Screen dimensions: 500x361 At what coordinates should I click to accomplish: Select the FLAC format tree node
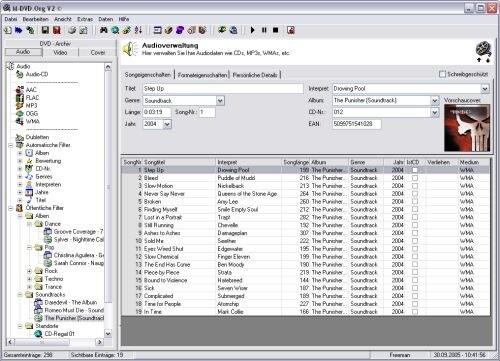point(28,98)
